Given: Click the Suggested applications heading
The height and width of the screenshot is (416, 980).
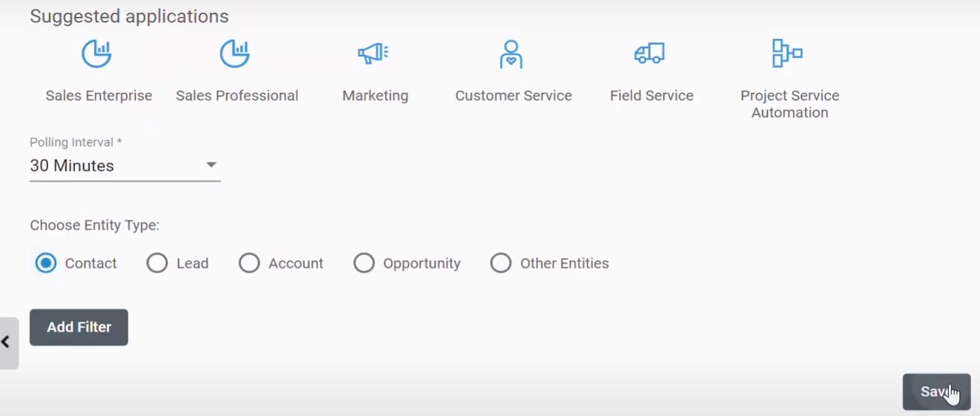Looking at the screenshot, I should tap(129, 16).
